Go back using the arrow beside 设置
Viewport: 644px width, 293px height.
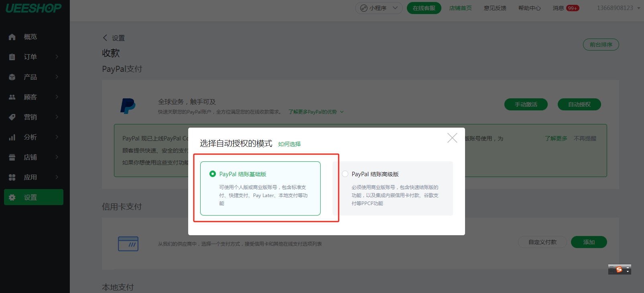[x=105, y=38]
